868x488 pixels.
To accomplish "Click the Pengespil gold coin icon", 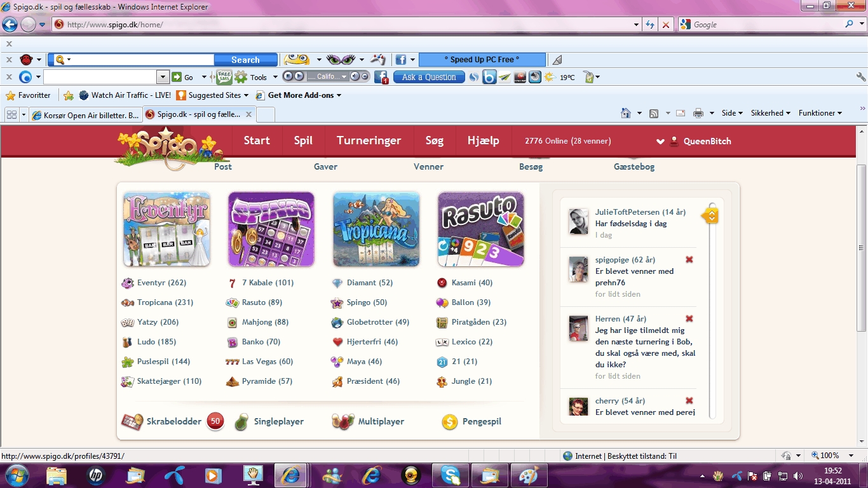I will click(x=450, y=422).
